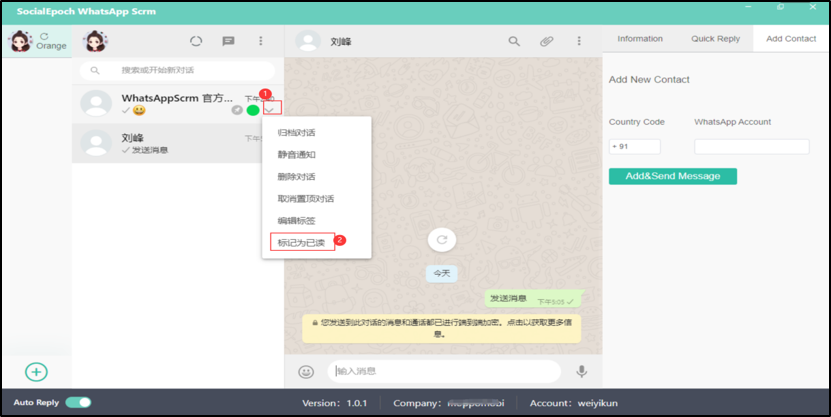Click the yellow encryption notice banner
831x417 pixels.
click(x=441, y=329)
